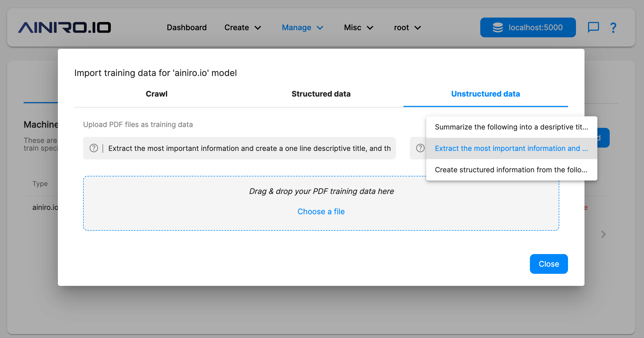Expand the Misc dropdown
Image resolution: width=644 pixels, height=338 pixels.
click(x=358, y=27)
